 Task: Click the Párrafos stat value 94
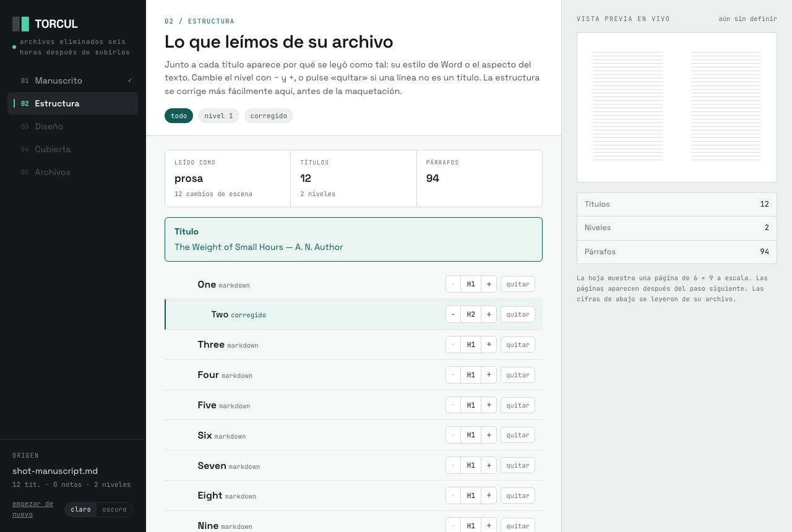click(433, 178)
